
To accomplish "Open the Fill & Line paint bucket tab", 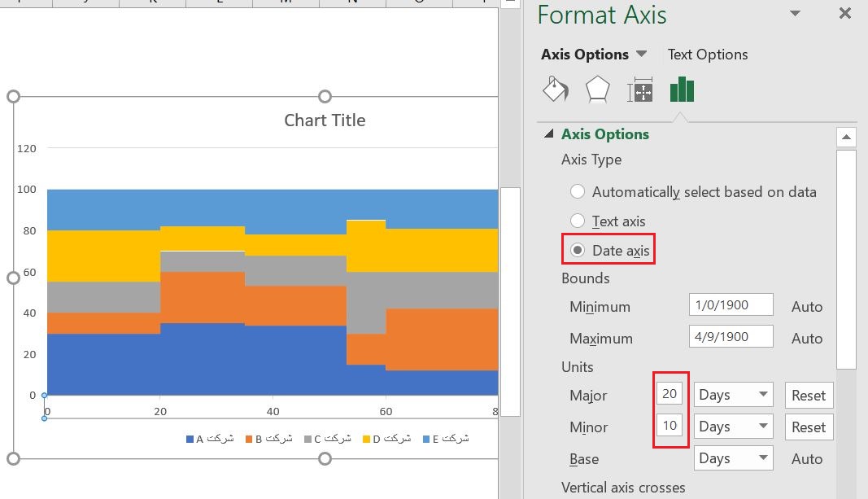I will point(556,90).
